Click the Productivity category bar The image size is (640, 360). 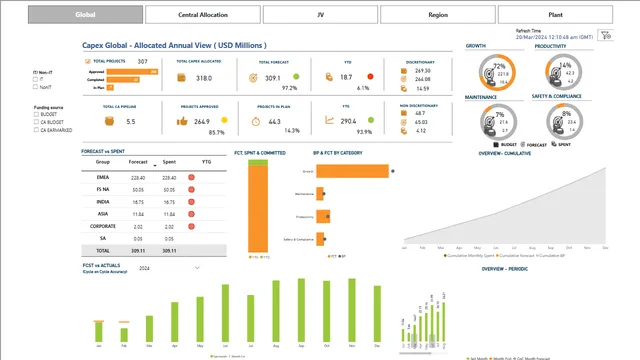323,217
